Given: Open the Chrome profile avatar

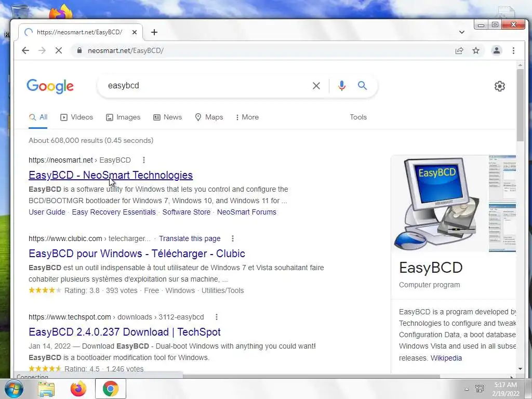Looking at the screenshot, I should point(496,50).
